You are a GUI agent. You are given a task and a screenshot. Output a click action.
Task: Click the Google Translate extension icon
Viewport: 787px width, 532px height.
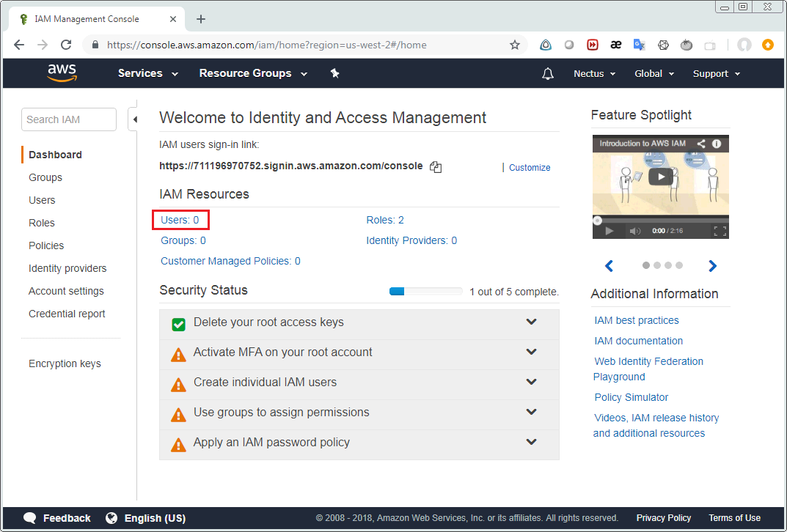click(x=639, y=45)
